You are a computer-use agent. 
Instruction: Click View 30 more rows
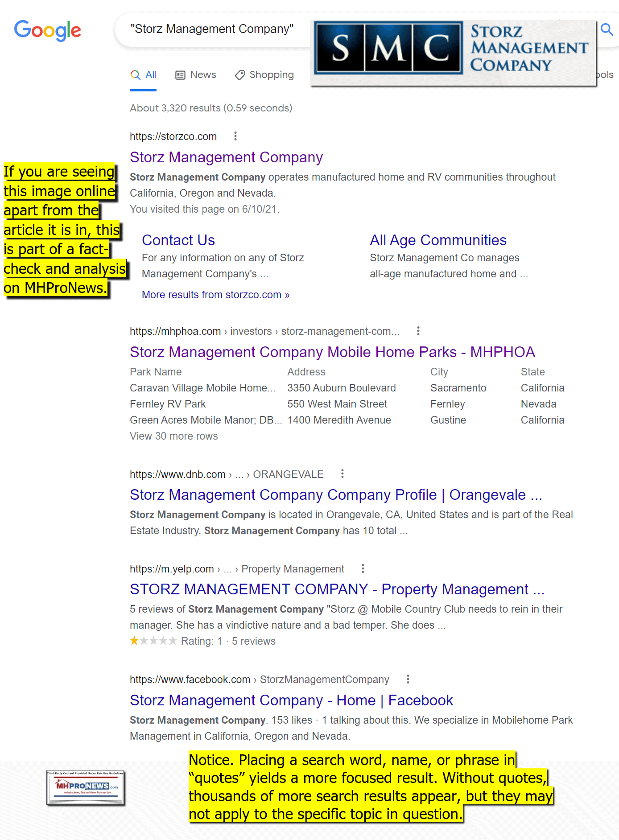click(174, 436)
